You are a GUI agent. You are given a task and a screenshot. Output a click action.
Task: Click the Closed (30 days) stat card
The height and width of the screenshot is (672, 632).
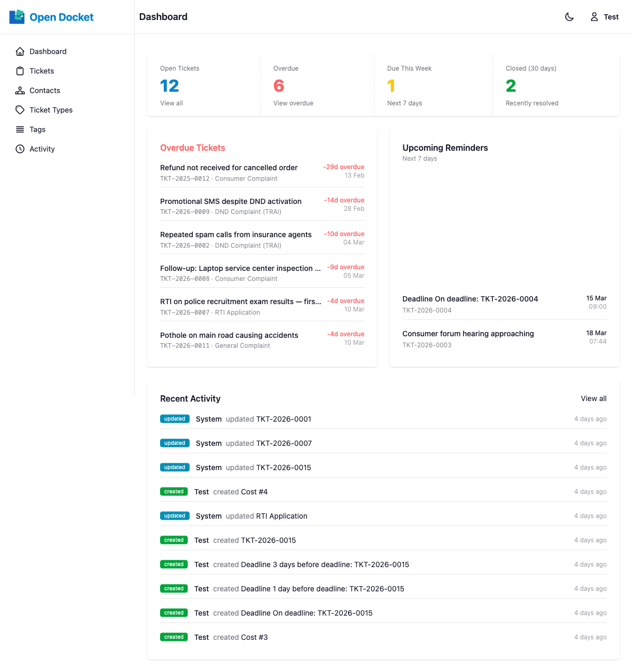click(x=556, y=85)
